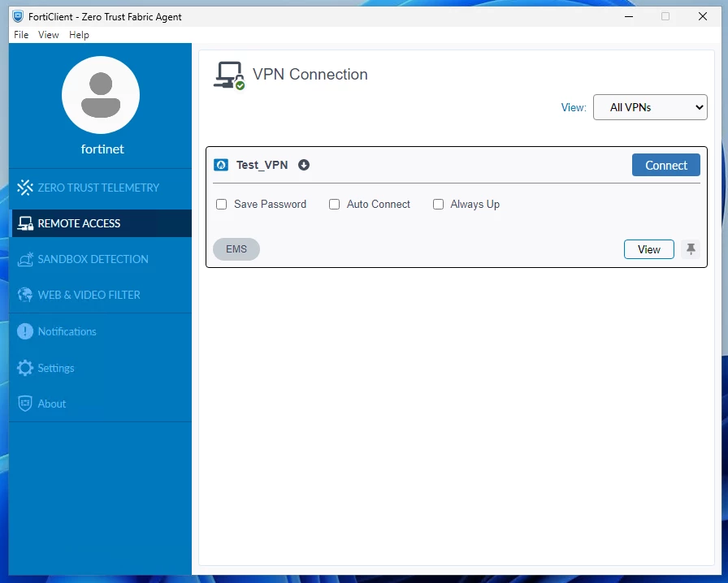This screenshot has width=728, height=583.
Task: Click the Test_VPN type icon
Action: pos(221,165)
